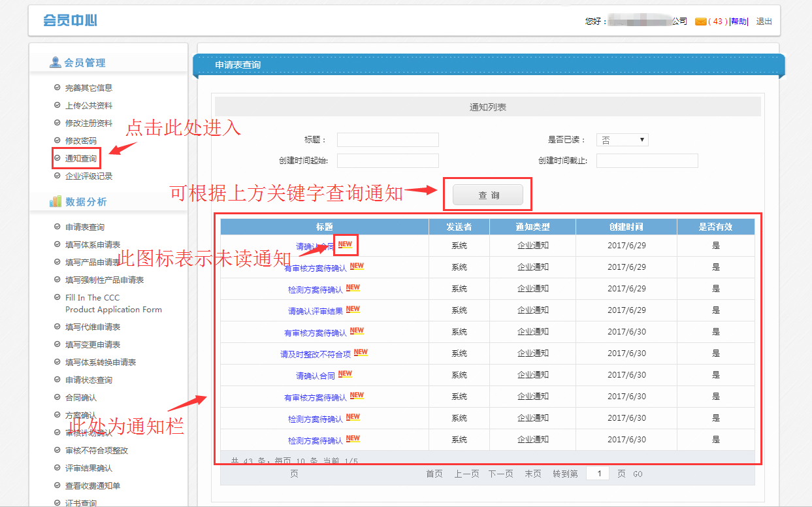Click NEW badge beside 请及时整改不符合项
The width and height of the screenshot is (812, 507).
361,353
